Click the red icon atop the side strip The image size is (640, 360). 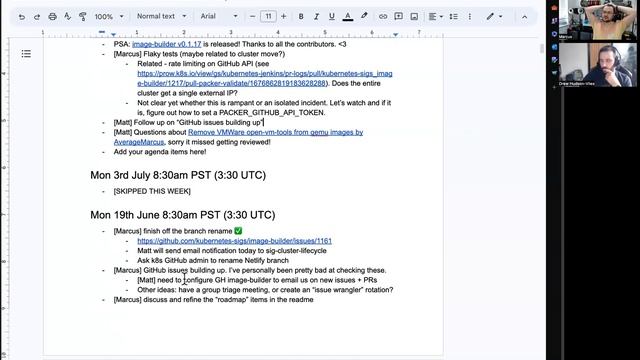(x=554, y=7)
